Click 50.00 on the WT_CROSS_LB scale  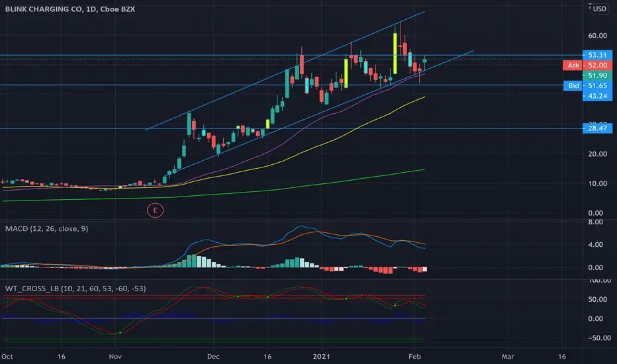tap(598, 299)
